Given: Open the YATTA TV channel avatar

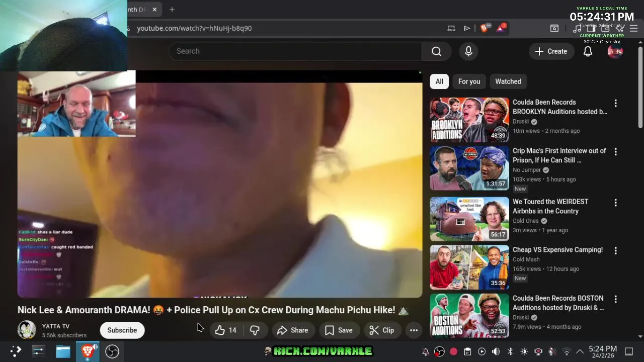Looking at the screenshot, I should (27, 330).
